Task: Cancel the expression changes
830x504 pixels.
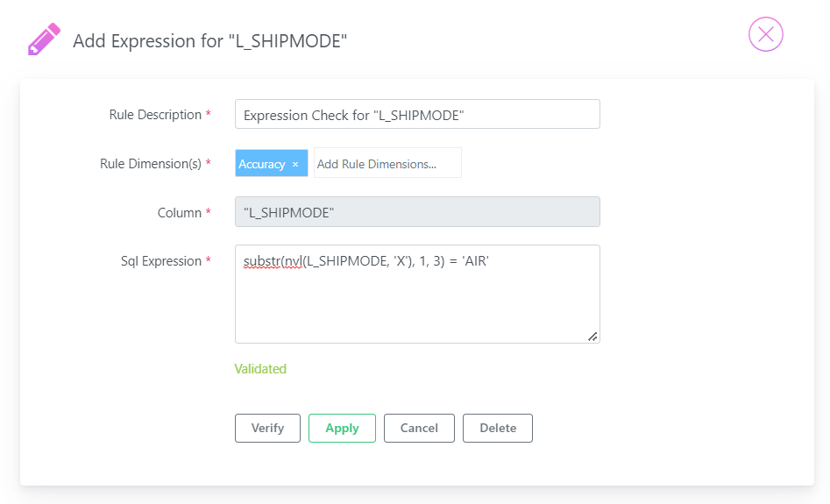Action: point(419,428)
